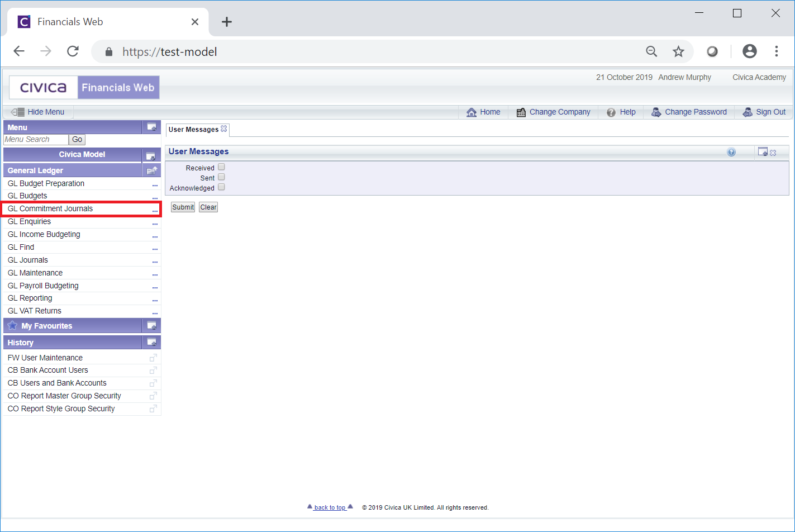This screenshot has width=795, height=532.
Task: Click the Hide Menu icon button
Action: click(18, 112)
